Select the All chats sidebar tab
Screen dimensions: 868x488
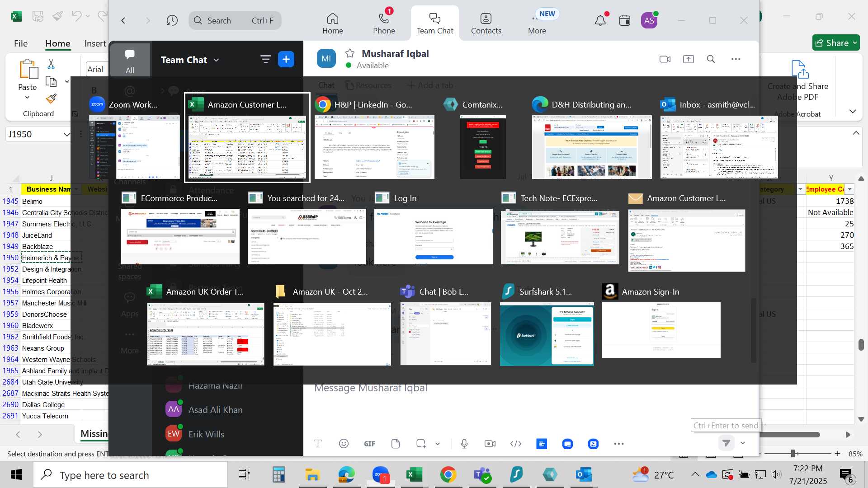(130, 60)
